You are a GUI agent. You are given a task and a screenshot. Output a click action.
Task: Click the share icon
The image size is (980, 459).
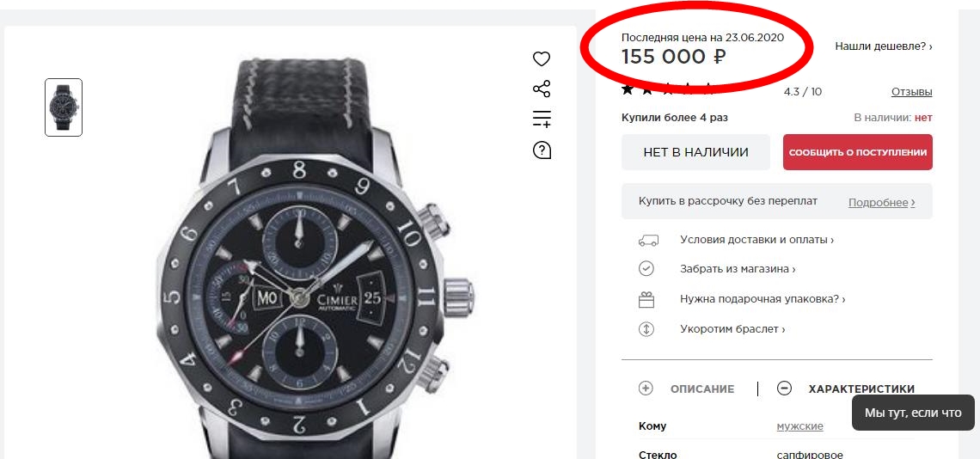pyautogui.click(x=542, y=89)
